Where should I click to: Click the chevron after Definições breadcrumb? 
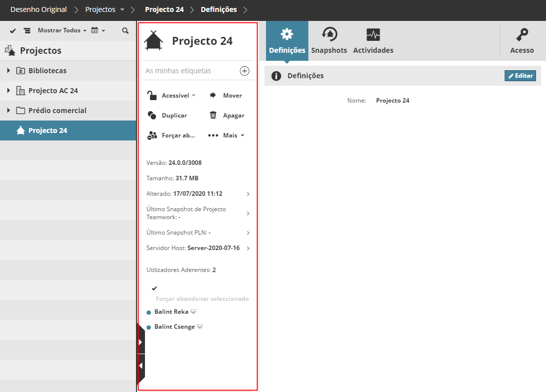246,10
